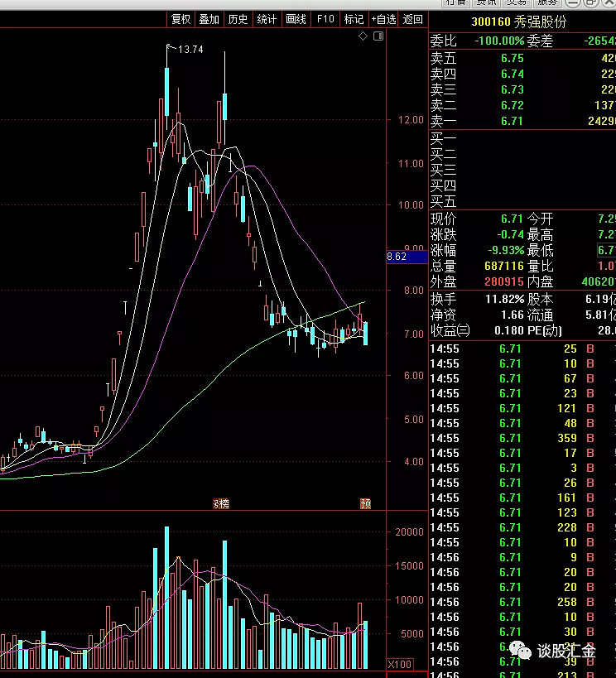Click the 返回 back button
Image resolution: width=616 pixels, height=678 pixels.
[412, 19]
